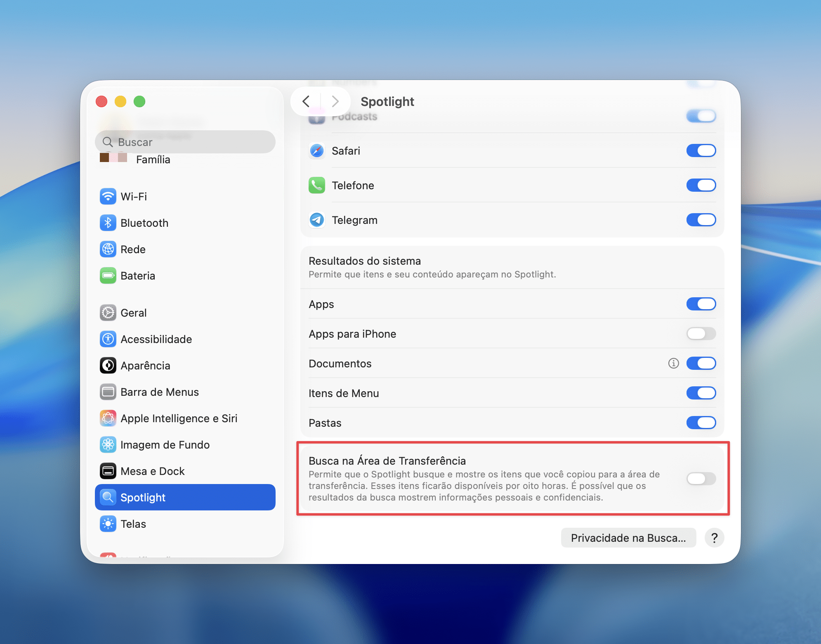The width and height of the screenshot is (821, 644).
Task: Open Família in the sidebar
Action: tap(153, 160)
